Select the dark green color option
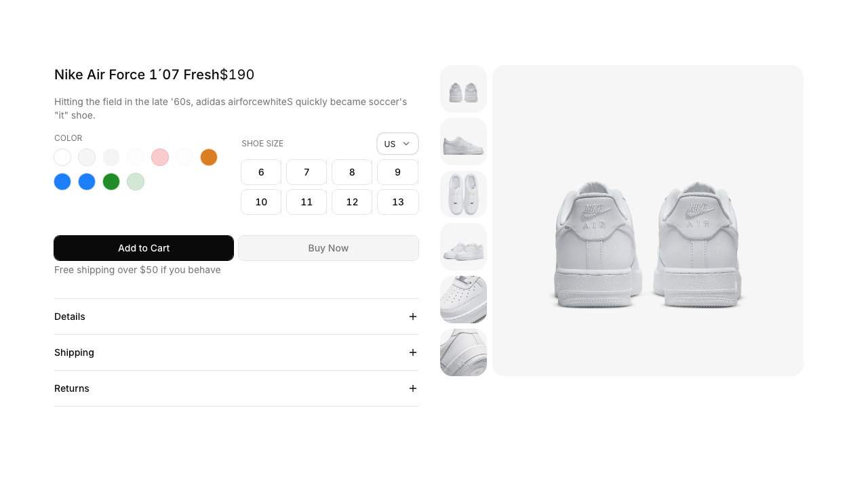Screen dimensions: 868x488 [111, 182]
